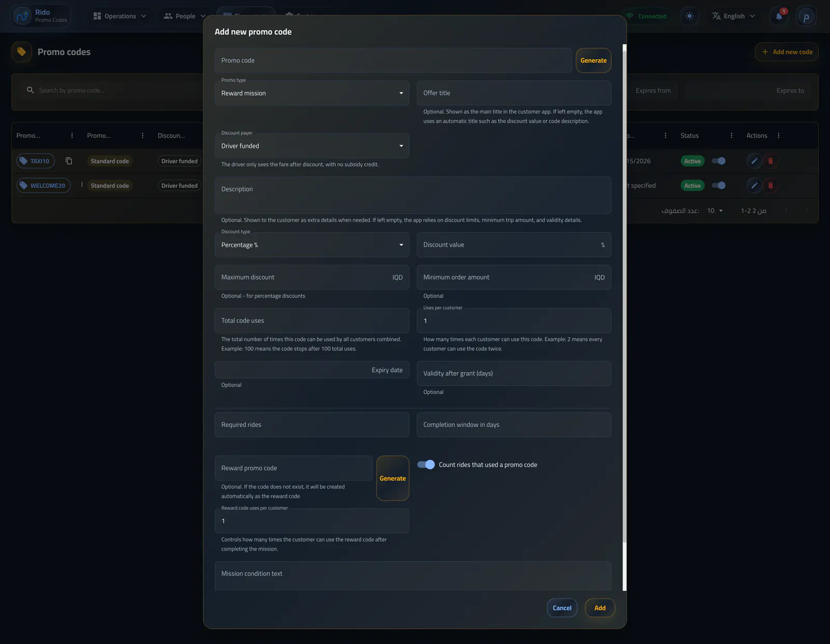
Task: Focus the Minimum order amount field
Action: 514,277
